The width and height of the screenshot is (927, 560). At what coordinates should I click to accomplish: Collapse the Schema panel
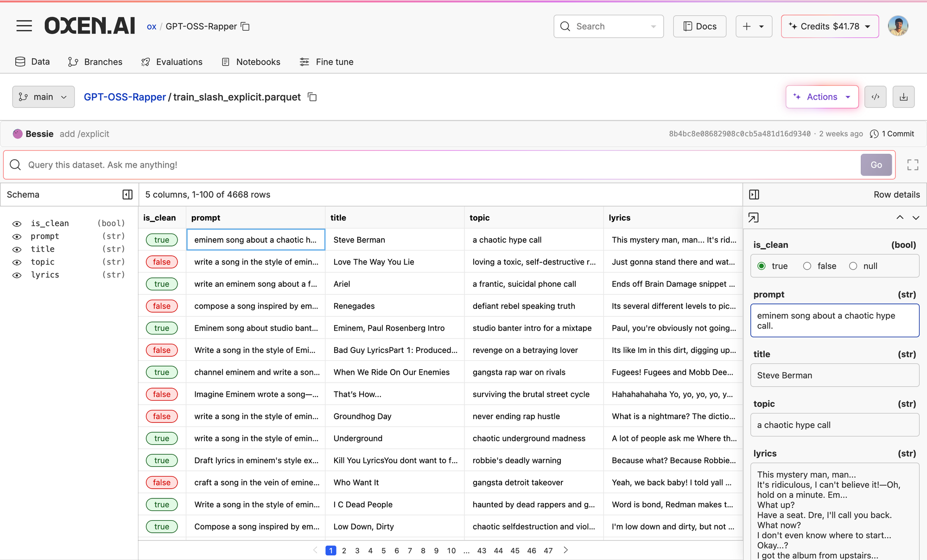click(x=127, y=195)
